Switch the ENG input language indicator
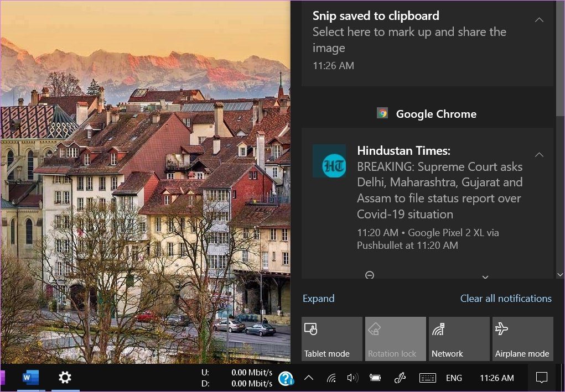Viewport: 565px width, 392px height. (x=454, y=378)
